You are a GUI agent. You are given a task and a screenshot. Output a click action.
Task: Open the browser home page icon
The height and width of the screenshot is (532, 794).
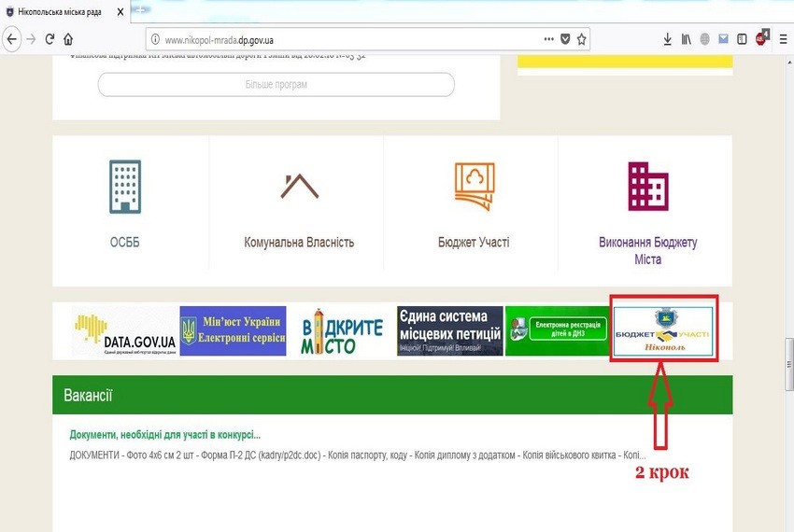coord(68,39)
